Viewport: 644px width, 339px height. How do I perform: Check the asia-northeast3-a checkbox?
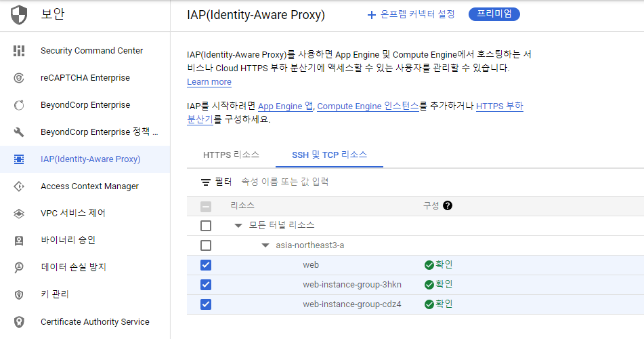pos(206,245)
